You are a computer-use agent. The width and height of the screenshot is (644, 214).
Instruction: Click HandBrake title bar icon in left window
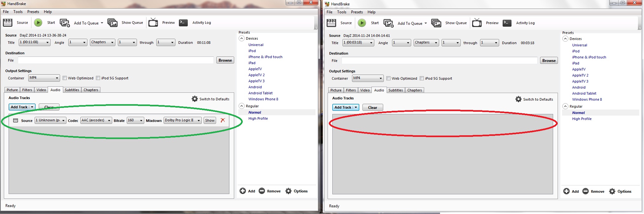coord(3,4)
